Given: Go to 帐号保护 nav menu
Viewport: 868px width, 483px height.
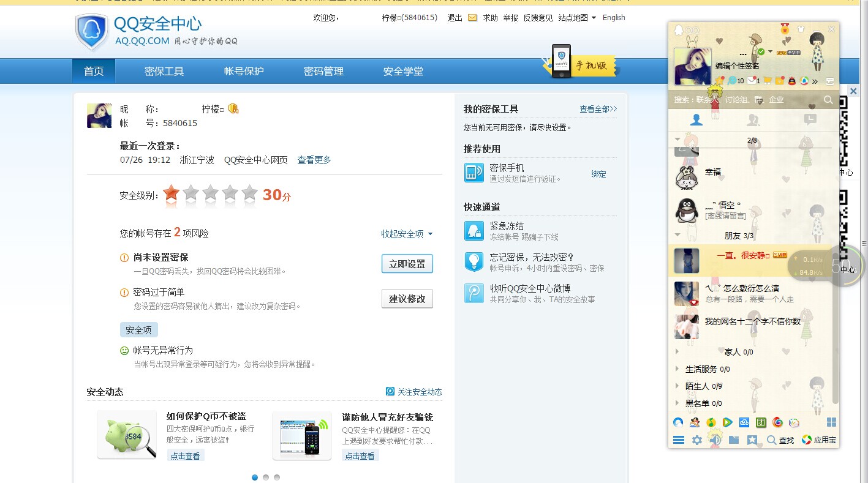Looking at the screenshot, I should [x=244, y=71].
